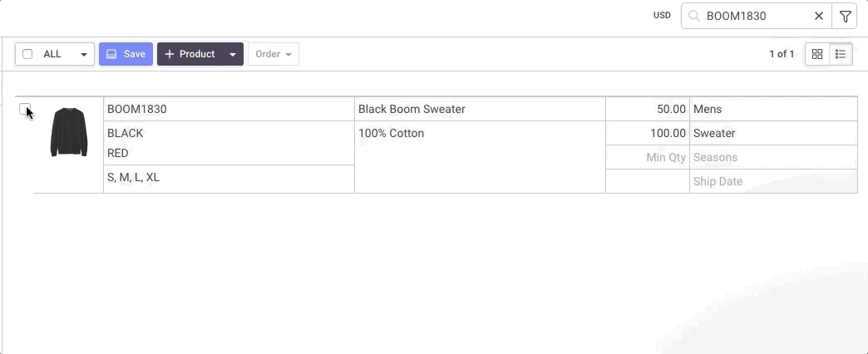Screen dimensions: 868x354
Task: Tick the ALL select checkbox
Action: pos(27,54)
